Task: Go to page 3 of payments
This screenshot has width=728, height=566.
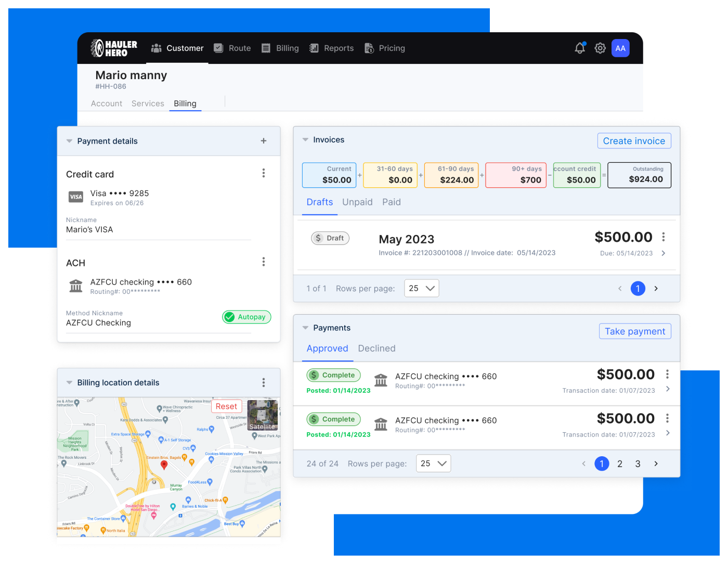Action: click(x=638, y=463)
